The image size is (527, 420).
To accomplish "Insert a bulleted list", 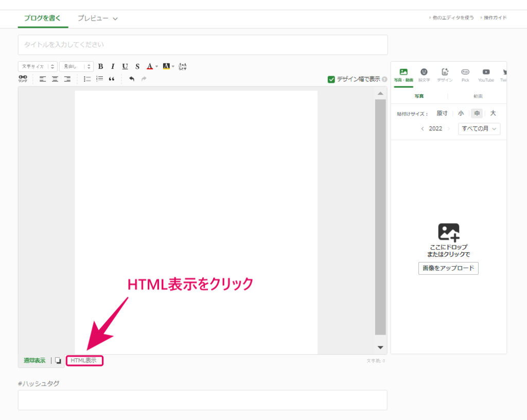I will tap(87, 79).
